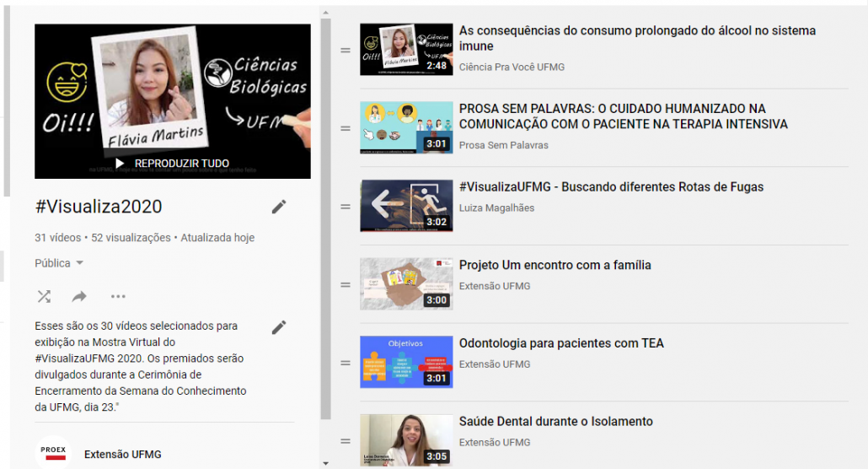The width and height of the screenshot is (868, 469).
Task: Click the 2:48 thumbnail of the álcool video
Action: coord(406,49)
